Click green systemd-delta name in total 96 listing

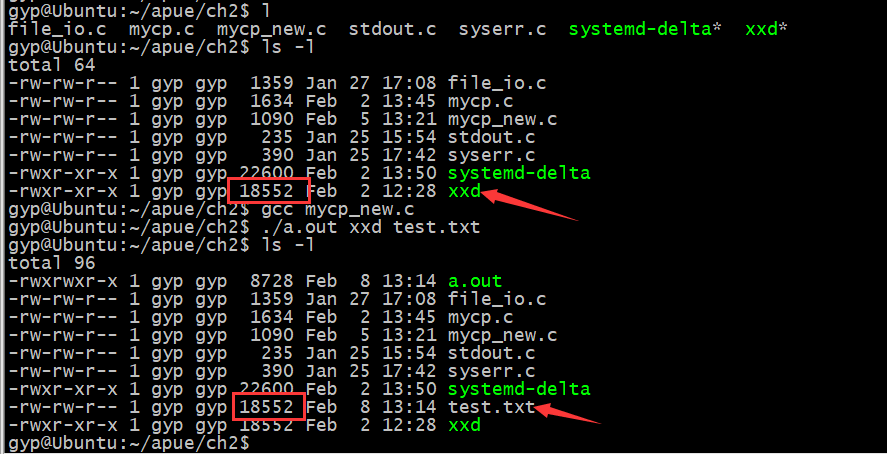tap(519, 389)
